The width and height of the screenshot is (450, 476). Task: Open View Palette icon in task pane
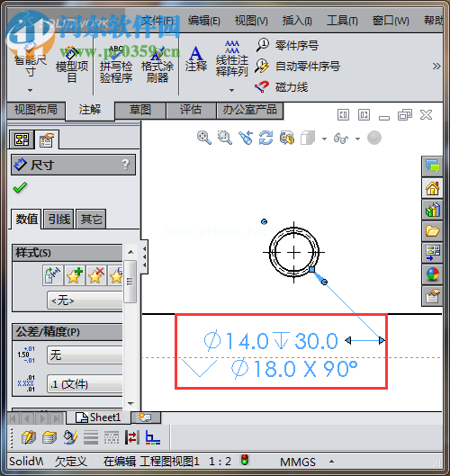(x=432, y=253)
